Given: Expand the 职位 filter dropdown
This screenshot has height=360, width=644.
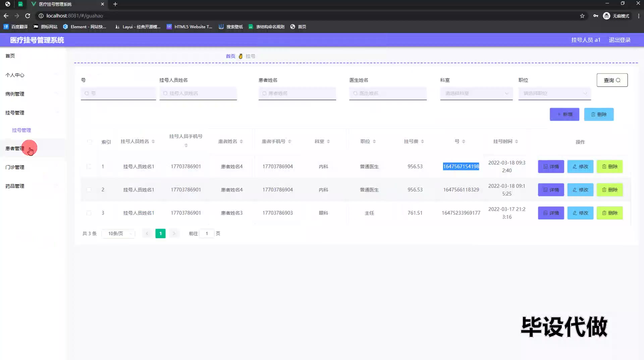Looking at the screenshot, I should coord(554,93).
